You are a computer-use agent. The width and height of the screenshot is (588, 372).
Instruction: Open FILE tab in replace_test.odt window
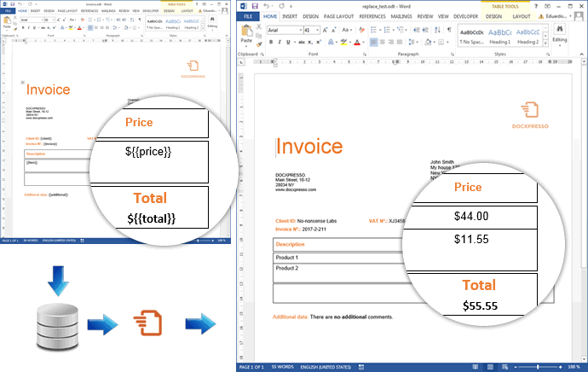click(248, 16)
